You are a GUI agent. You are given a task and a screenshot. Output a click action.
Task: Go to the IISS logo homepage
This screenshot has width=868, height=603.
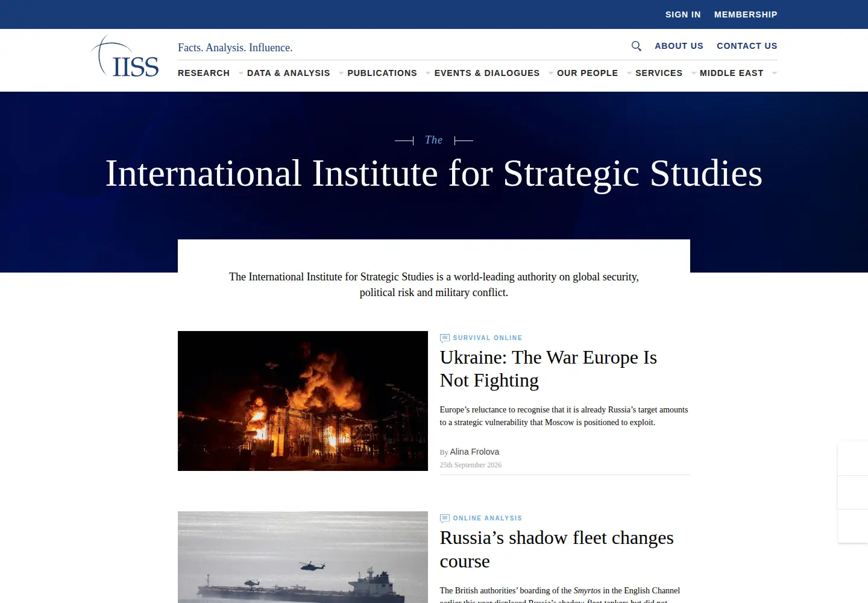[125, 57]
